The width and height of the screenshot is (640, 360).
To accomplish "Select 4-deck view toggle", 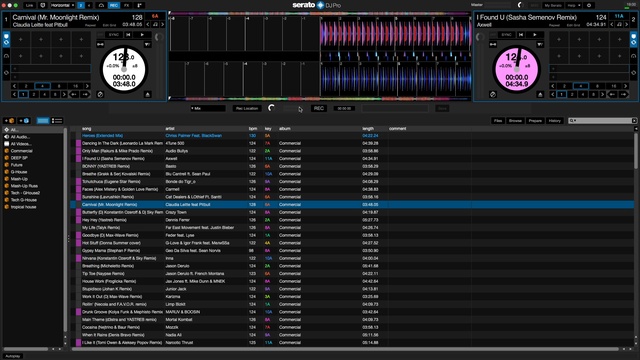I will pyautogui.click(x=89, y=5).
